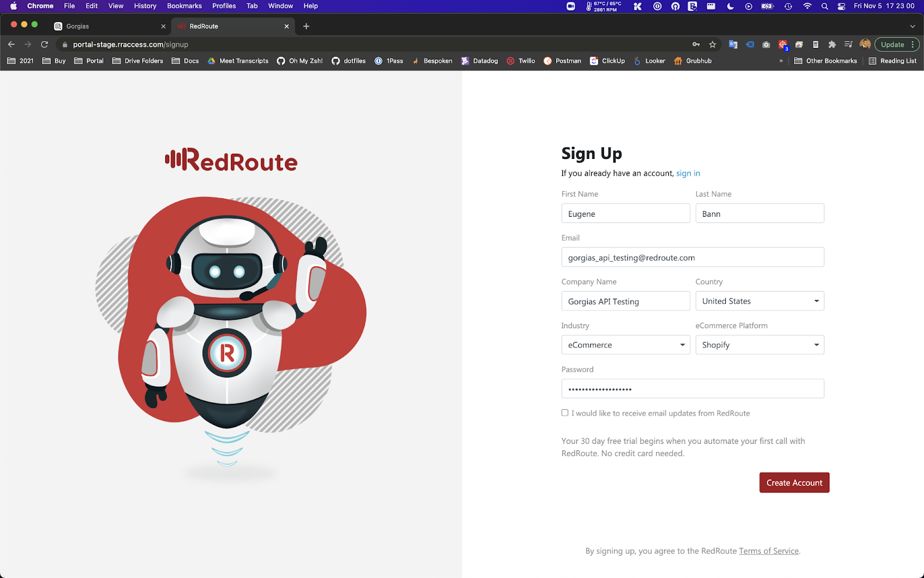The width and height of the screenshot is (924, 578).
Task: Click the red extension icon with badge 3
Action: tap(783, 45)
